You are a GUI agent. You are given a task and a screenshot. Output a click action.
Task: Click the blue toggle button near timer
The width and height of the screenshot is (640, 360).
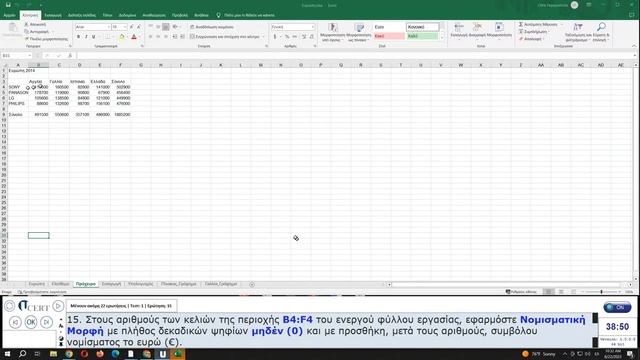click(x=617, y=307)
